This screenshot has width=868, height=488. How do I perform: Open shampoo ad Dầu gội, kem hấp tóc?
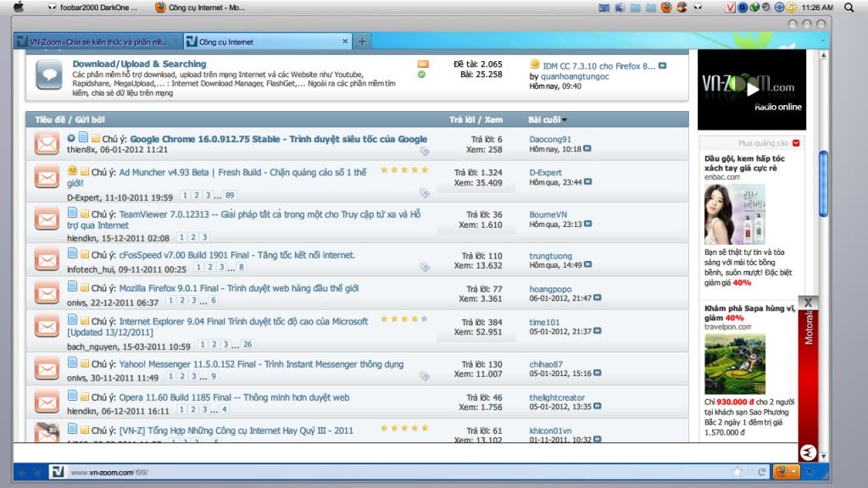coord(744,164)
